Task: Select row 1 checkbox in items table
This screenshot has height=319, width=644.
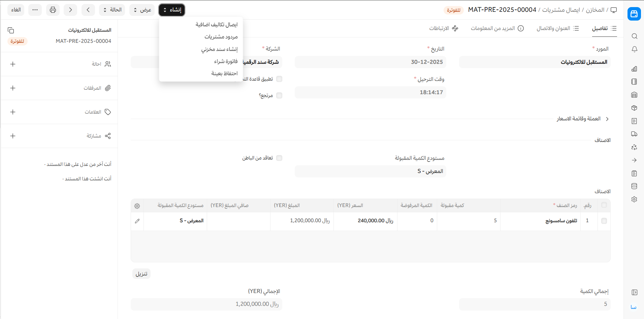Action: [604, 221]
